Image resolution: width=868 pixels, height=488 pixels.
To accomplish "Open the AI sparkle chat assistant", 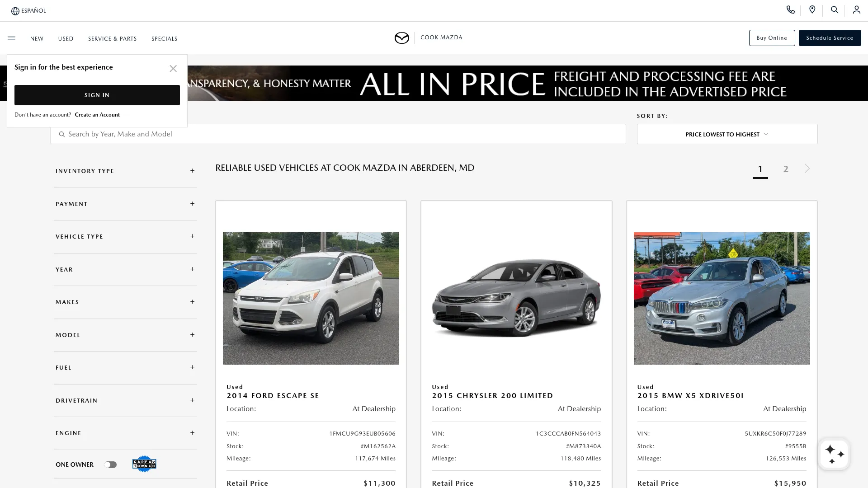I will [834, 454].
